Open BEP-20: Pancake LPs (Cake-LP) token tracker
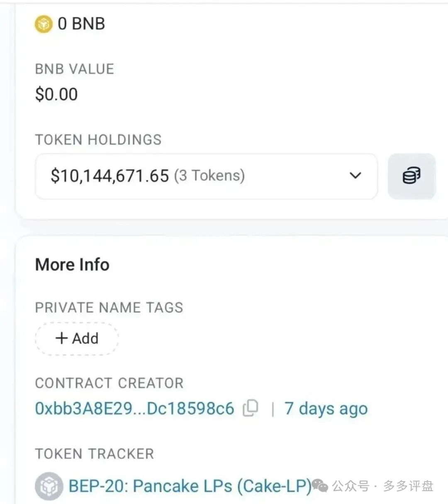The height and width of the screenshot is (504, 448). tap(190, 486)
